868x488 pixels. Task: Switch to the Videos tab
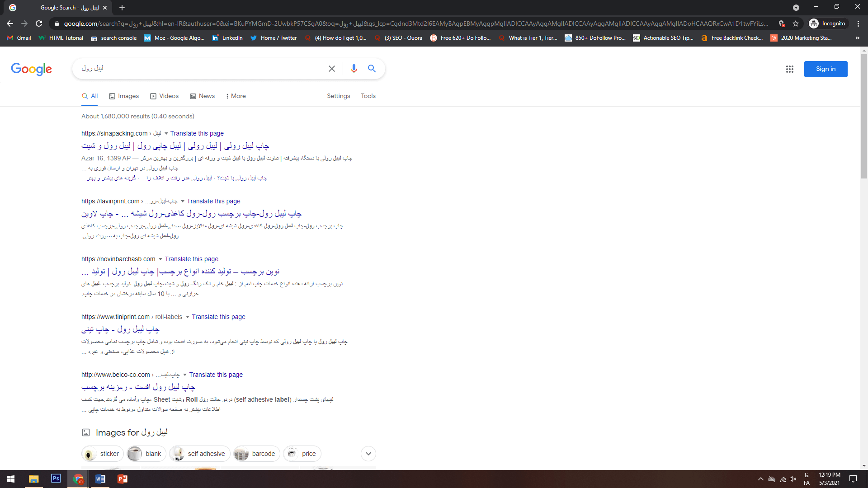(x=165, y=96)
